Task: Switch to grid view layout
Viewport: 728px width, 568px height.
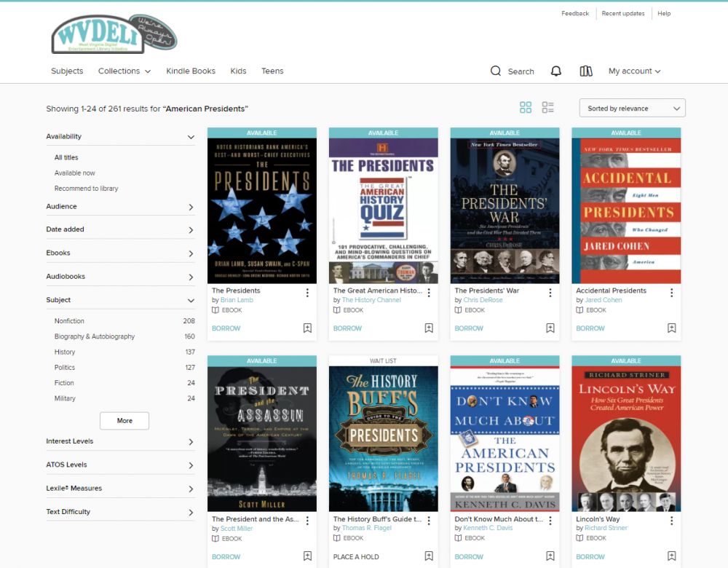Action: (x=526, y=108)
